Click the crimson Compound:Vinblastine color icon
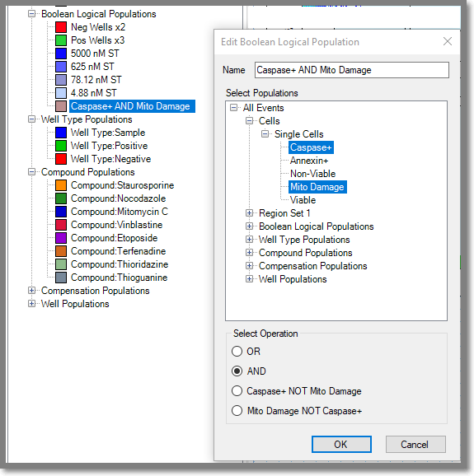Image resolution: width=474 pixels, height=476 pixels. tap(61, 225)
